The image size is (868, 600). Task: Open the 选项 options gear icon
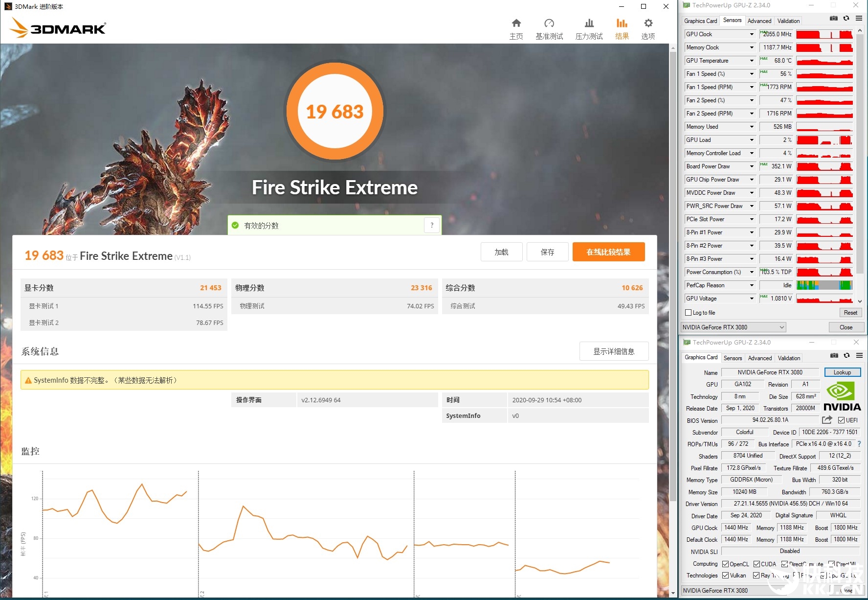[648, 28]
